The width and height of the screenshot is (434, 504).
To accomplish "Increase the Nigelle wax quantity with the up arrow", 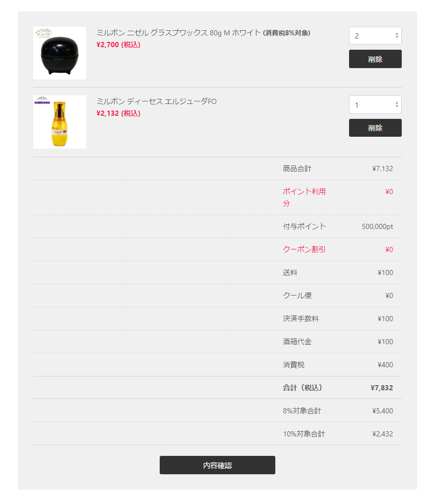I will (x=397, y=34).
